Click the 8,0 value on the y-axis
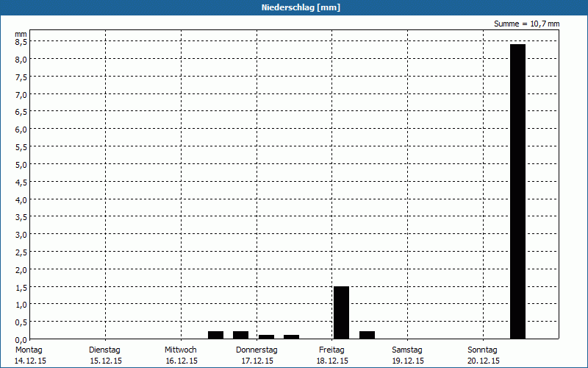Viewport: 588px width, 368px height. point(21,60)
